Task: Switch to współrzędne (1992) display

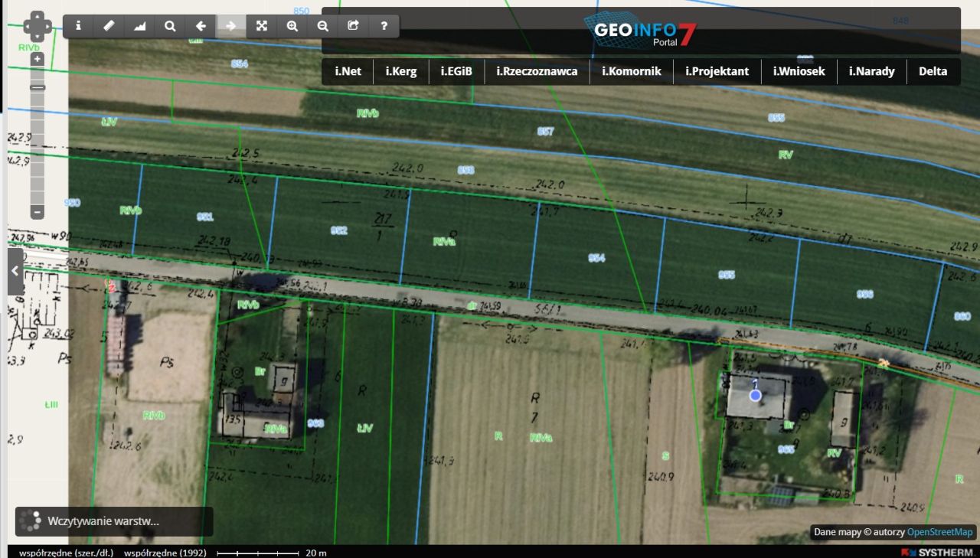Action: pyautogui.click(x=165, y=552)
